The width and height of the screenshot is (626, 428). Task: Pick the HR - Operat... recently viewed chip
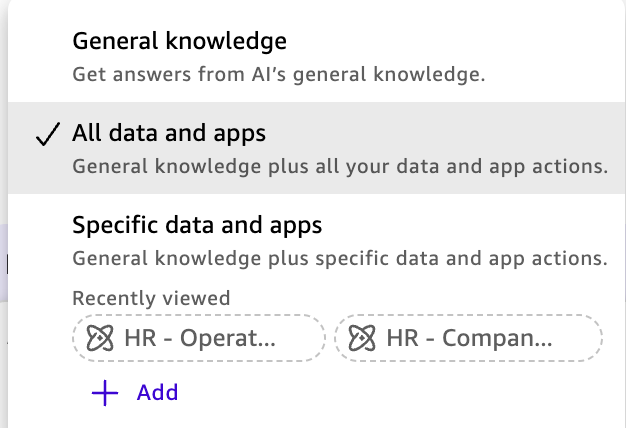198,339
